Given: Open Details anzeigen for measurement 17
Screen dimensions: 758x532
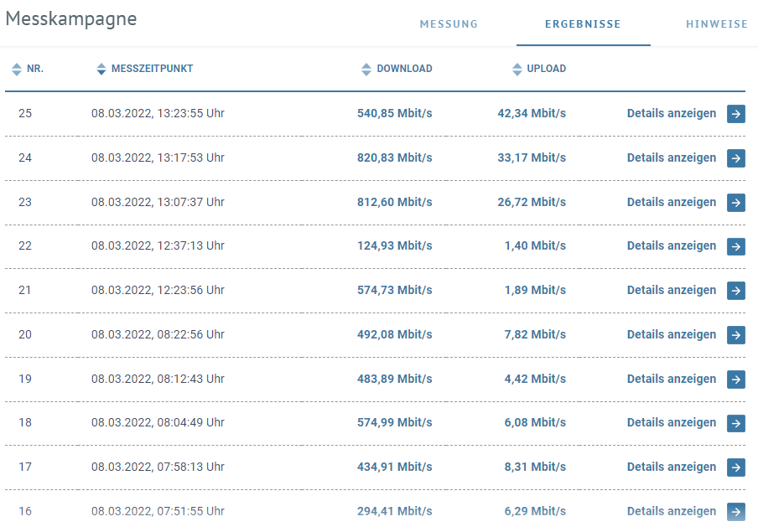Looking at the screenshot, I should (x=672, y=467).
